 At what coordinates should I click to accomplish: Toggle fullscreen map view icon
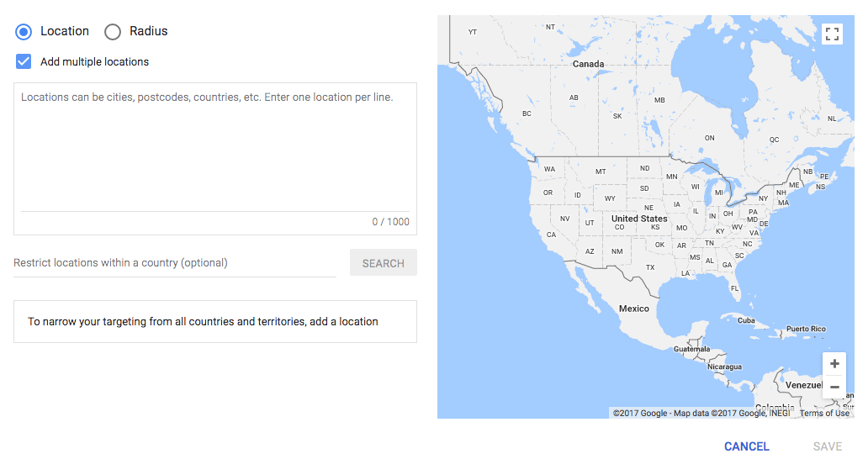[832, 34]
